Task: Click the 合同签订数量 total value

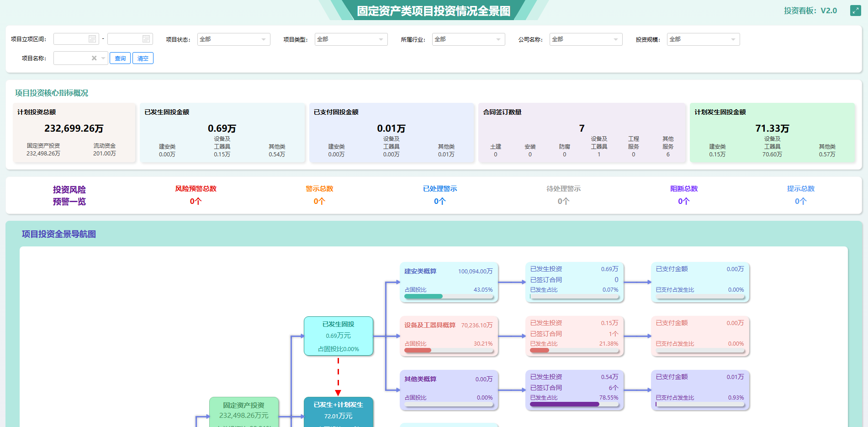Action: tap(582, 128)
